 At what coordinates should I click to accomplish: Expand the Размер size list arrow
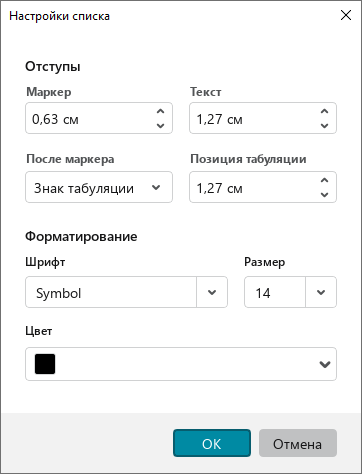321,292
